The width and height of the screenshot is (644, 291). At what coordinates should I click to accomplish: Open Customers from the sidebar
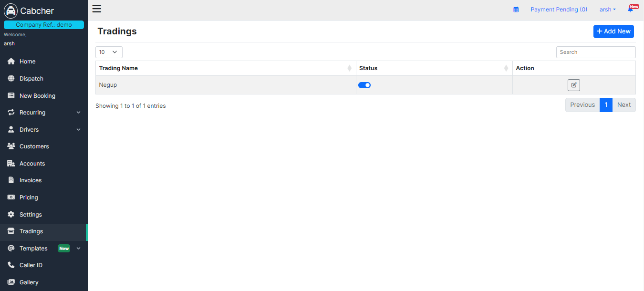34,146
